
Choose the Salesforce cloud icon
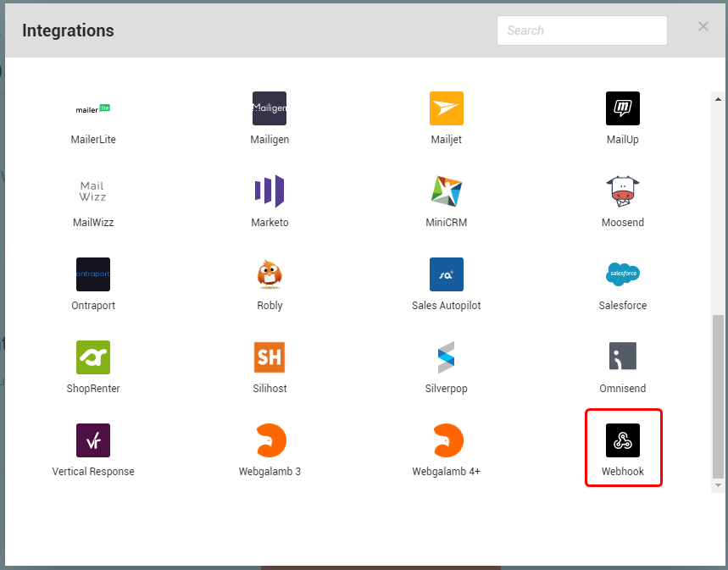[x=623, y=274]
